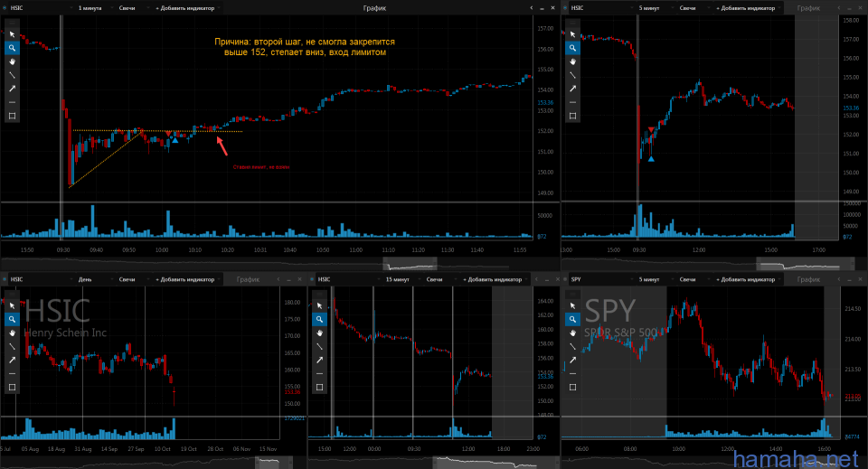Select the rectangle tool in the daily HSIC chart
The image size is (868, 469).
[12, 387]
